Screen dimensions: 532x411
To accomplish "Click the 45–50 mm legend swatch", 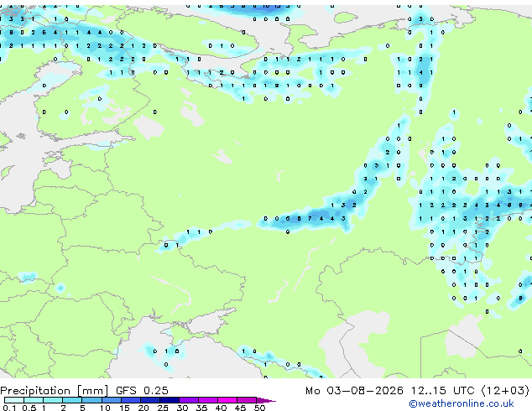I will [x=247, y=400].
